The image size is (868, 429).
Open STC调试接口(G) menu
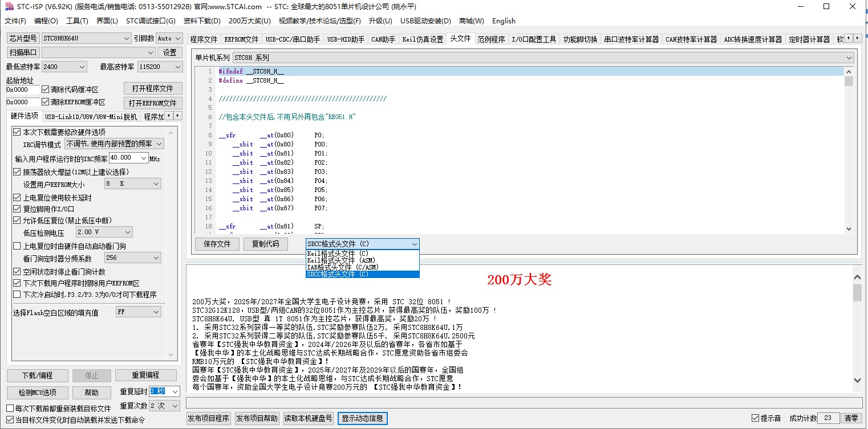151,21
